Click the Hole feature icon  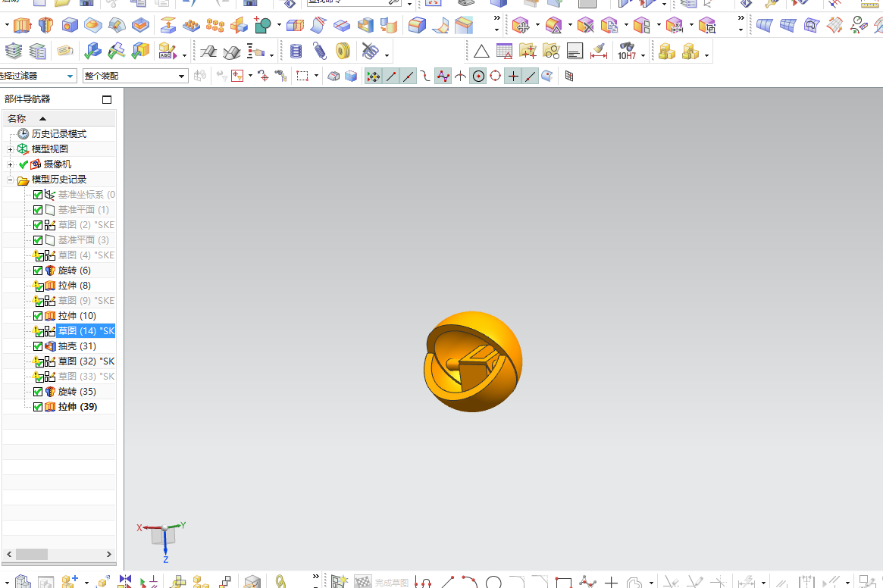(x=70, y=25)
